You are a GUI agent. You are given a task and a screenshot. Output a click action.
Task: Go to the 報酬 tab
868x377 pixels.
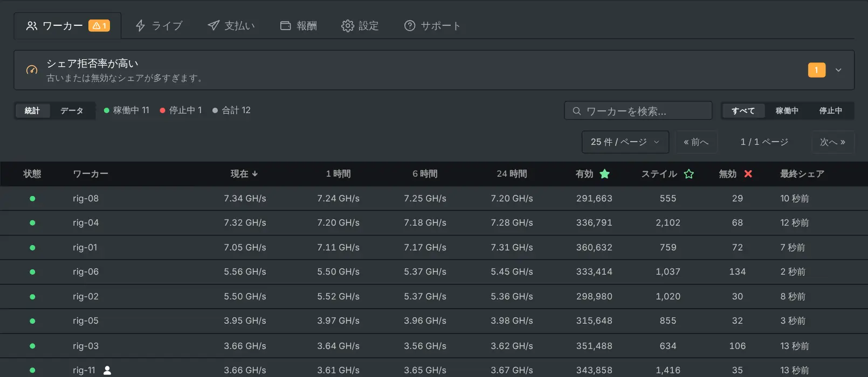tap(298, 26)
